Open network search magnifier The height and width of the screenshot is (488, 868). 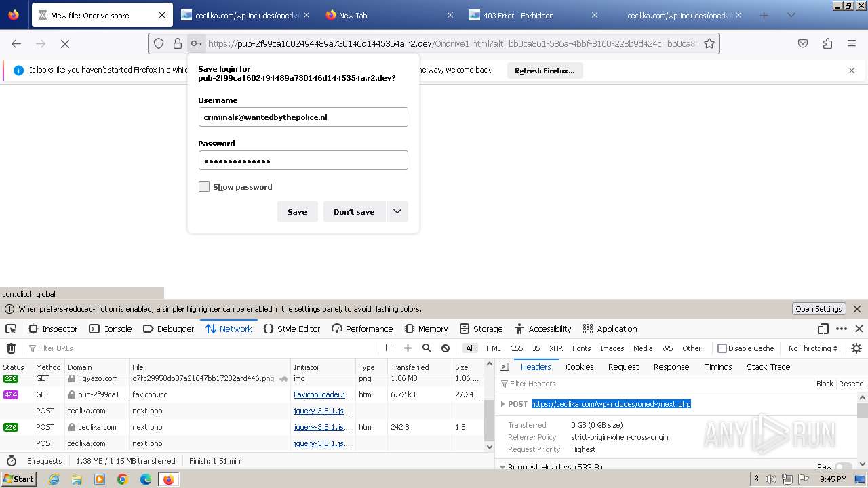click(x=427, y=348)
